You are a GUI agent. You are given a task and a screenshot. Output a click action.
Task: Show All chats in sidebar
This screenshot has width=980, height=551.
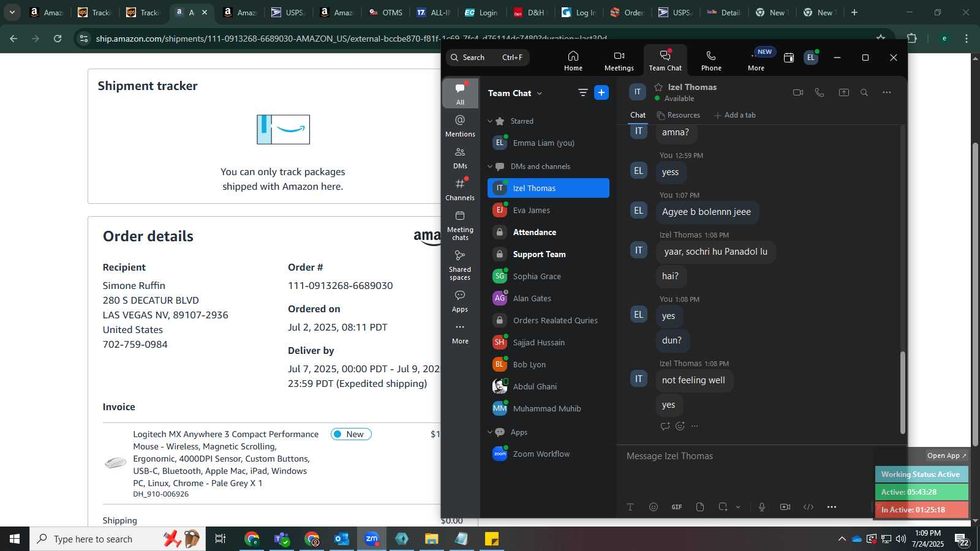[460, 93]
